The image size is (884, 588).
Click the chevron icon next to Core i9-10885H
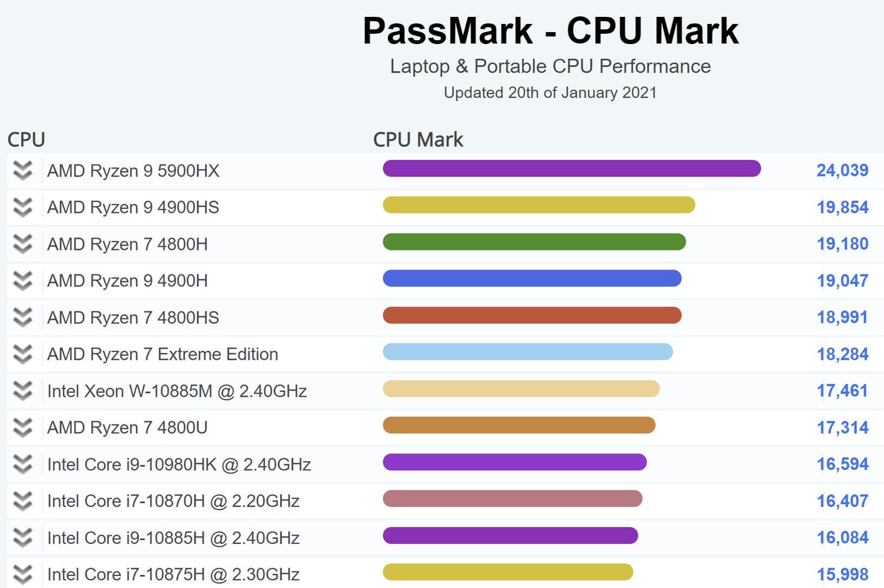point(22,538)
